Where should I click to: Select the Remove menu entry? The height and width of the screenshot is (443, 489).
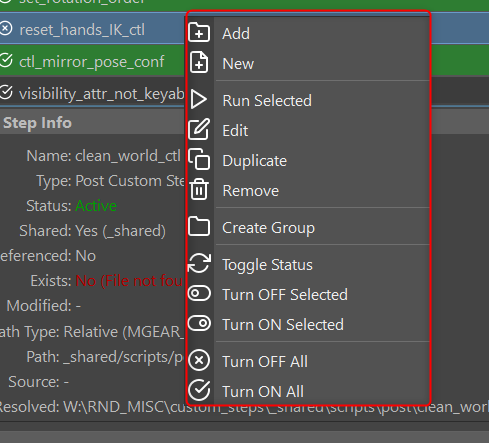[308, 190]
